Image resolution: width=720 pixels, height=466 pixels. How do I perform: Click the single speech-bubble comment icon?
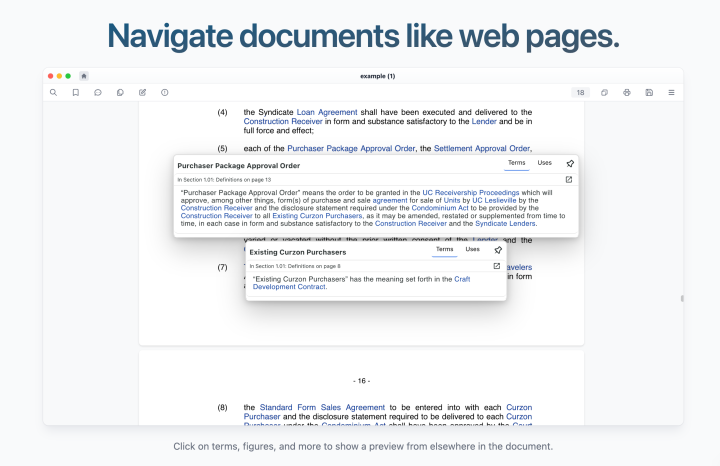tap(98, 92)
